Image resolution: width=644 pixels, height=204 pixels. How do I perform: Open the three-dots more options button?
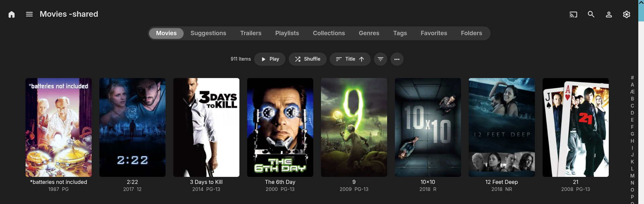click(x=397, y=59)
